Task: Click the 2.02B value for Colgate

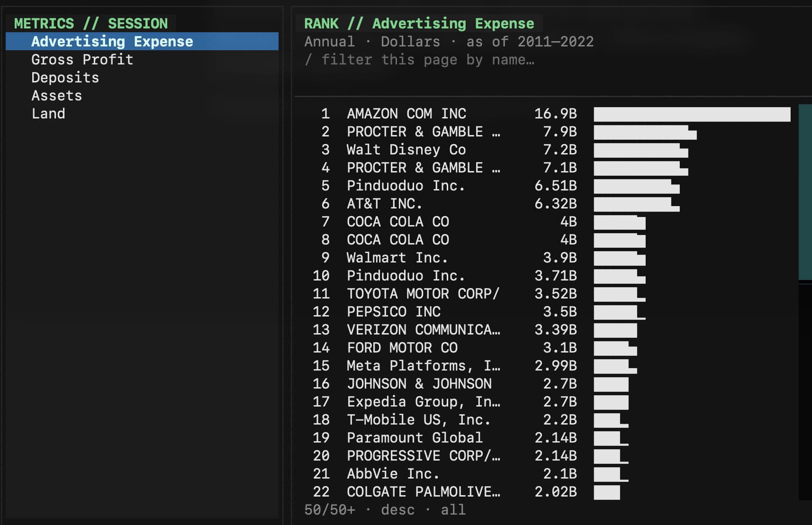Action: 556,491
